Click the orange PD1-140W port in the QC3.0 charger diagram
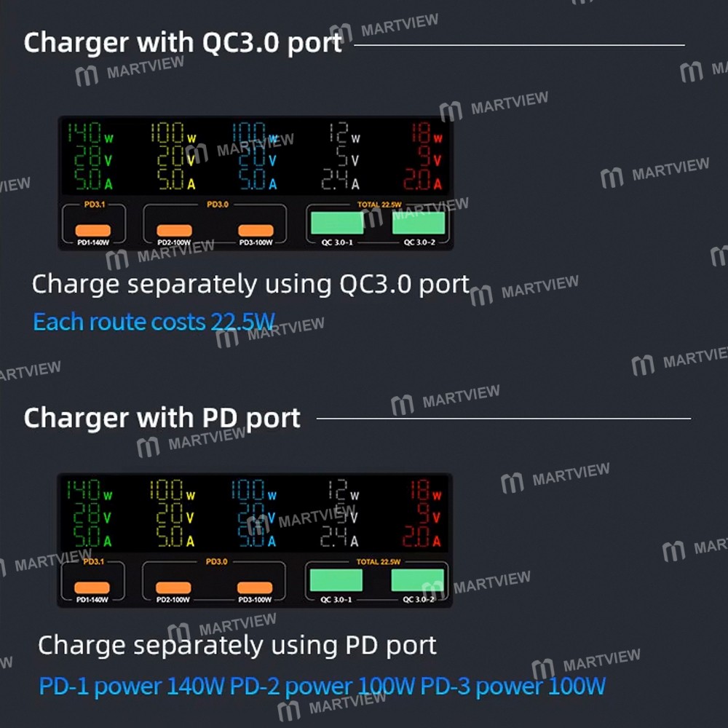The height and width of the screenshot is (728, 728). click(x=93, y=230)
